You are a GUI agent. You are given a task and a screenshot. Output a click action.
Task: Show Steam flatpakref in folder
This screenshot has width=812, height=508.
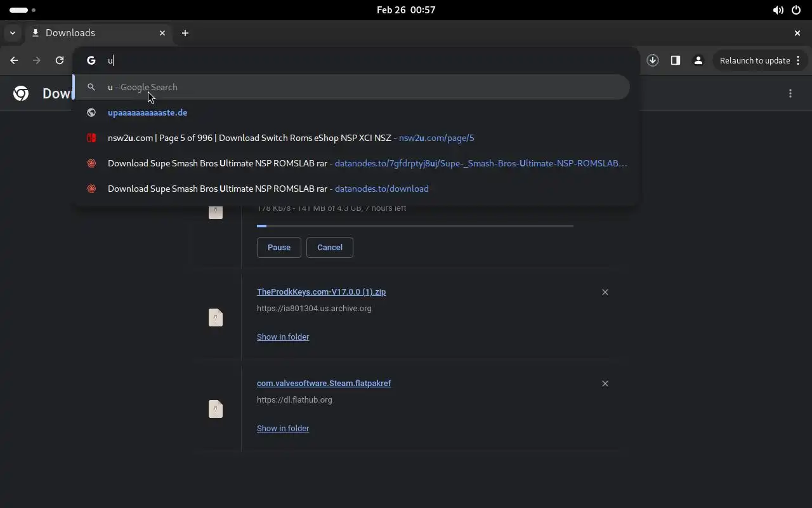click(x=283, y=429)
